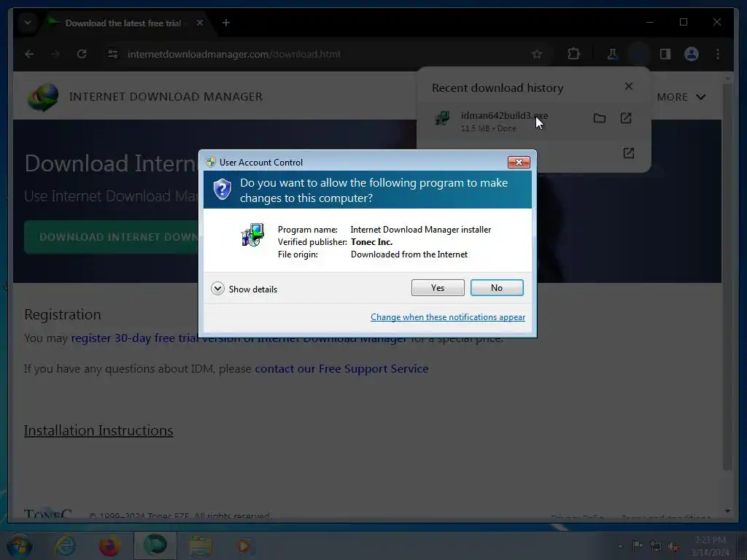747x560 pixels.
Task: Close the User Account Control dialog
Action: 519,163
